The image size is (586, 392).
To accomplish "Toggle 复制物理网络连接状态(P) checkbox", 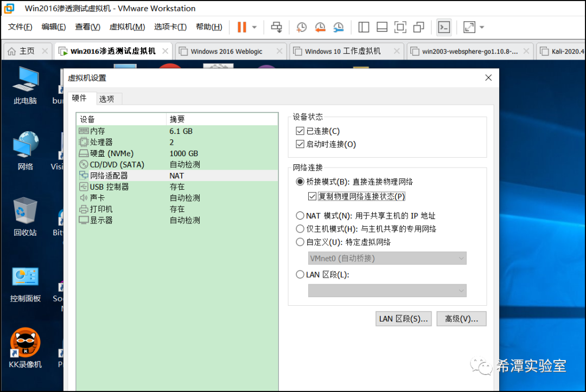I will tap(312, 196).
